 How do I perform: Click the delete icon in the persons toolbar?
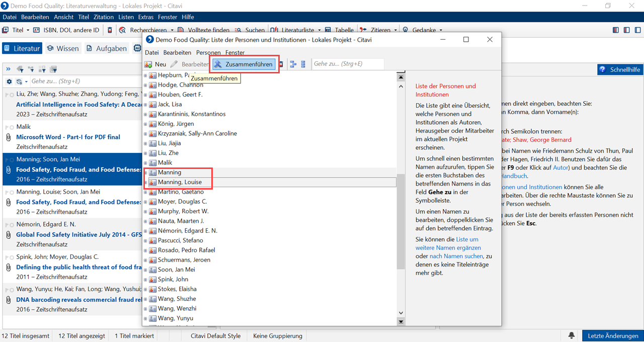click(x=281, y=64)
